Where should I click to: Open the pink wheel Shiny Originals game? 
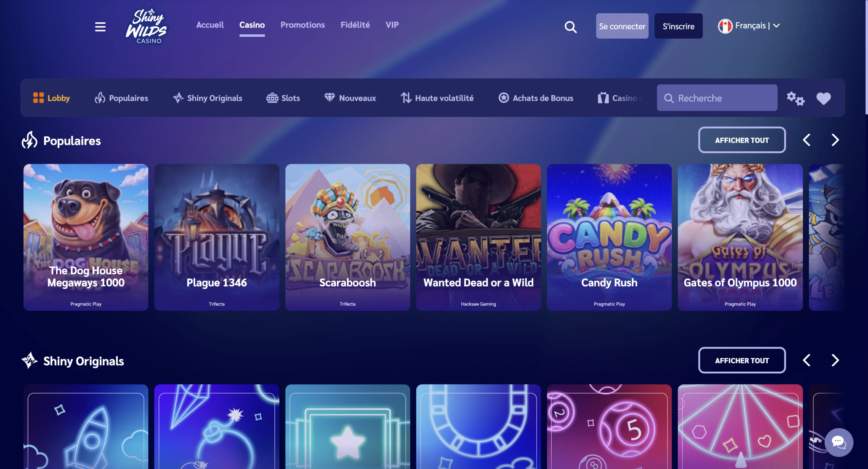tap(740, 427)
